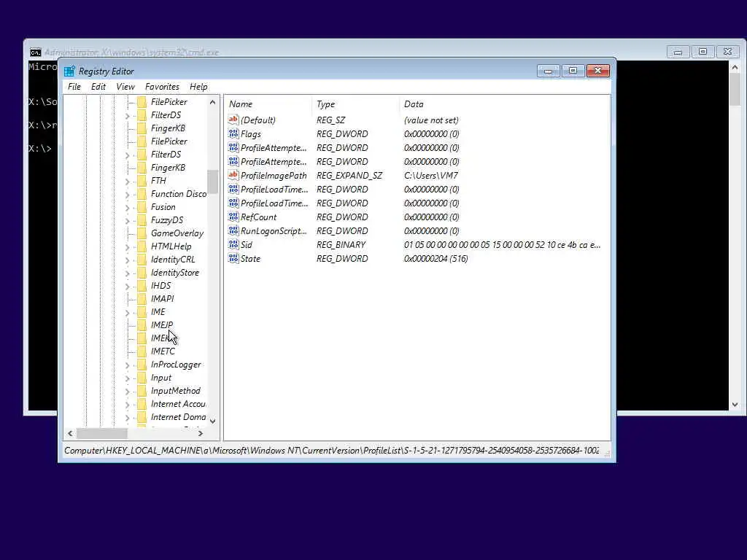This screenshot has width=747, height=560.
Task: Expand the IdentityCRL node
Action: 127,260
